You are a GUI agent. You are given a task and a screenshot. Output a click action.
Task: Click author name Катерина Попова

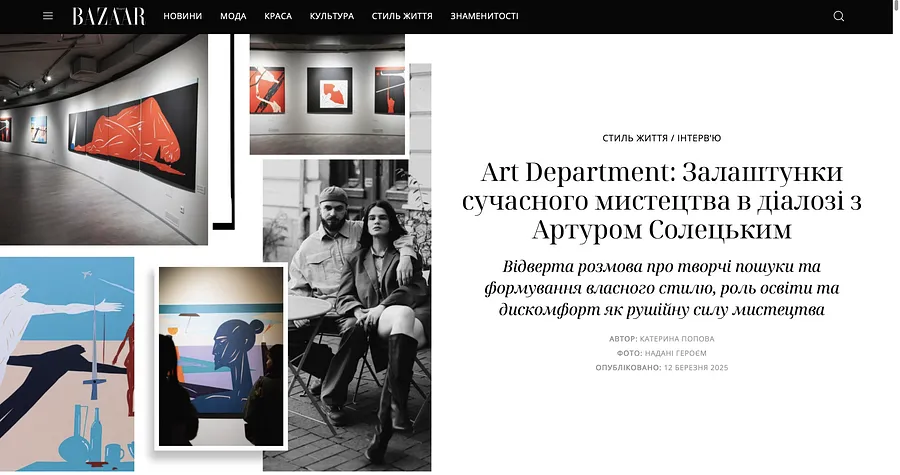(x=677, y=339)
